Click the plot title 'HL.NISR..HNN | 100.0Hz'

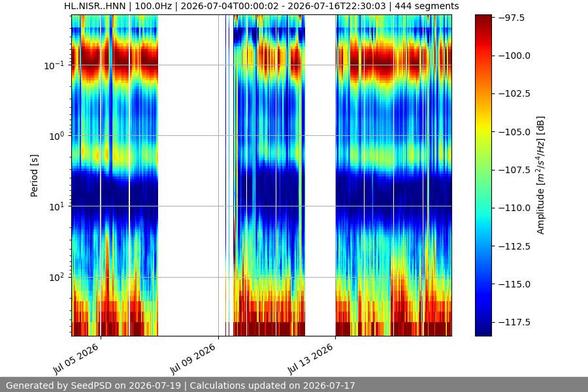point(118,6)
